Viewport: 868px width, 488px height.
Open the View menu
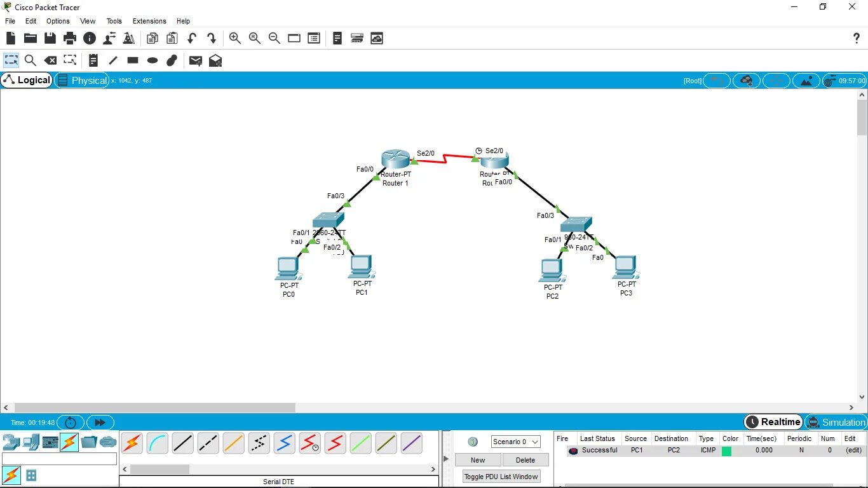click(x=88, y=21)
